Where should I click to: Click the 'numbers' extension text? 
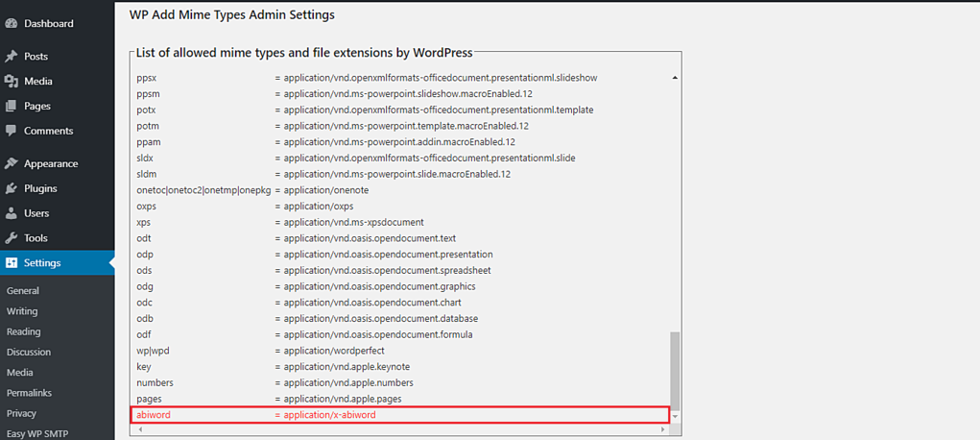coord(155,382)
